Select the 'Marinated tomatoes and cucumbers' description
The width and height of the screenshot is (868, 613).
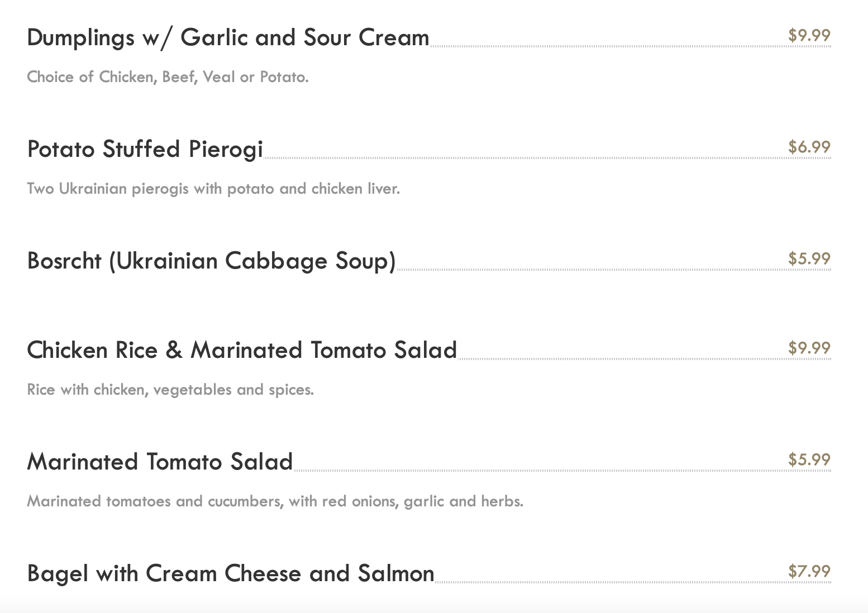pos(275,501)
